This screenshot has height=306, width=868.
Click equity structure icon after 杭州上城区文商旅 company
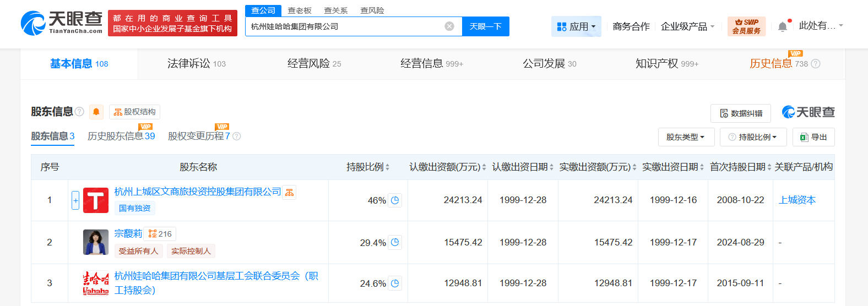coord(290,192)
